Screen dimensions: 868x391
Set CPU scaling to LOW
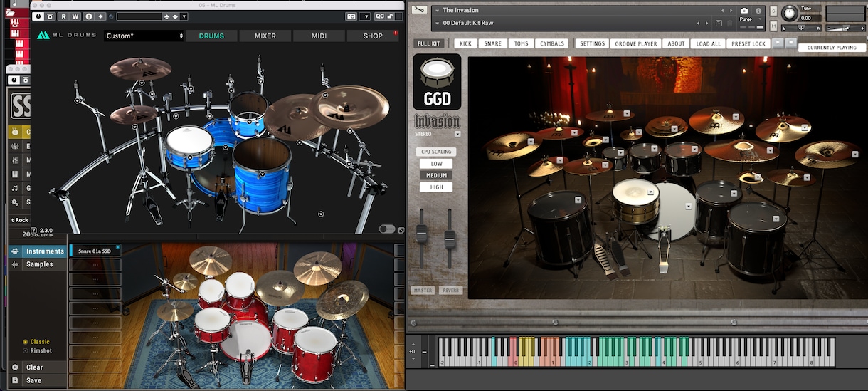click(437, 164)
